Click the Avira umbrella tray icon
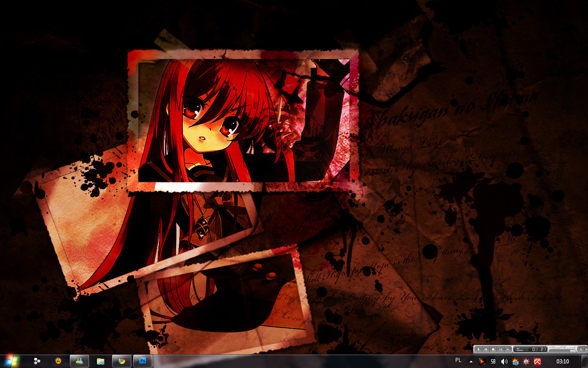 click(x=537, y=362)
